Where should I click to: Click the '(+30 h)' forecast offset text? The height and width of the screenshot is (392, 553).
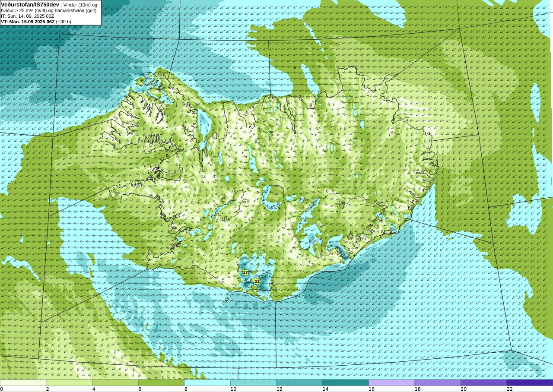click(x=64, y=22)
